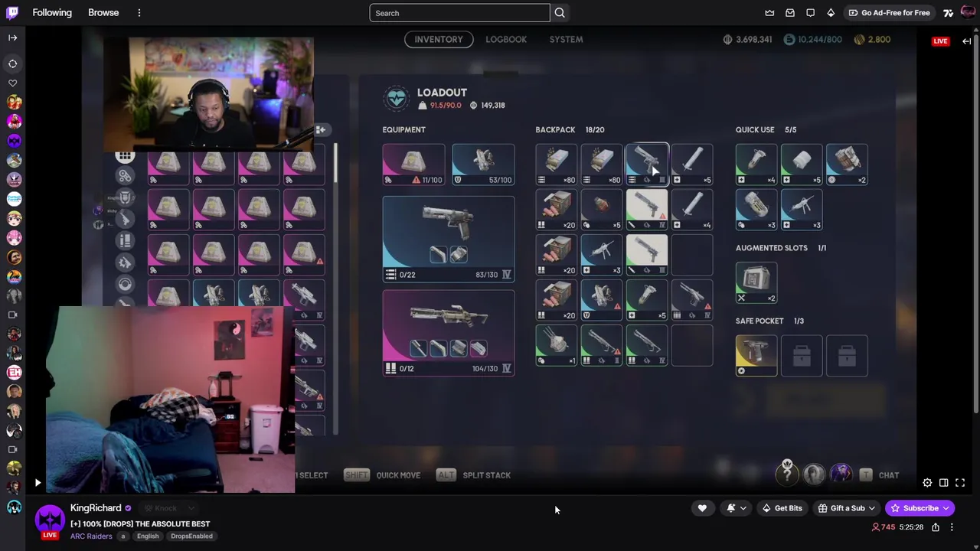
Task: Click the share icon under the stream
Action: pos(936,527)
